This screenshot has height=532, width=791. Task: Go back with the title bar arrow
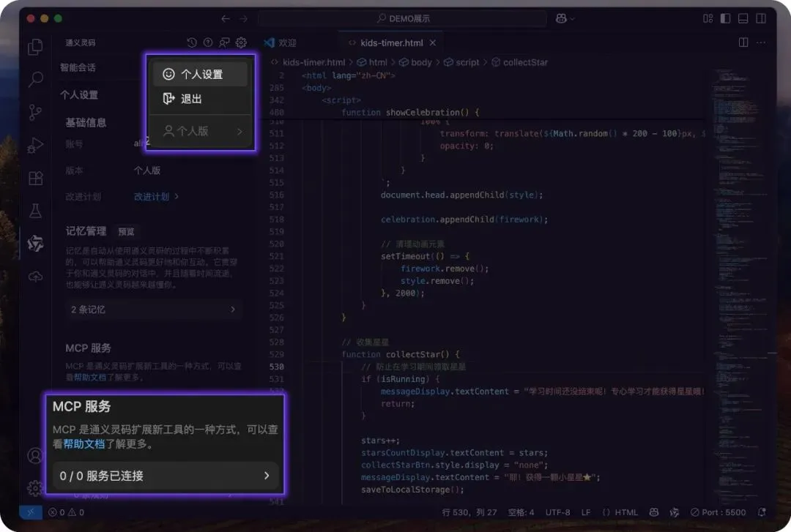point(226,18)
